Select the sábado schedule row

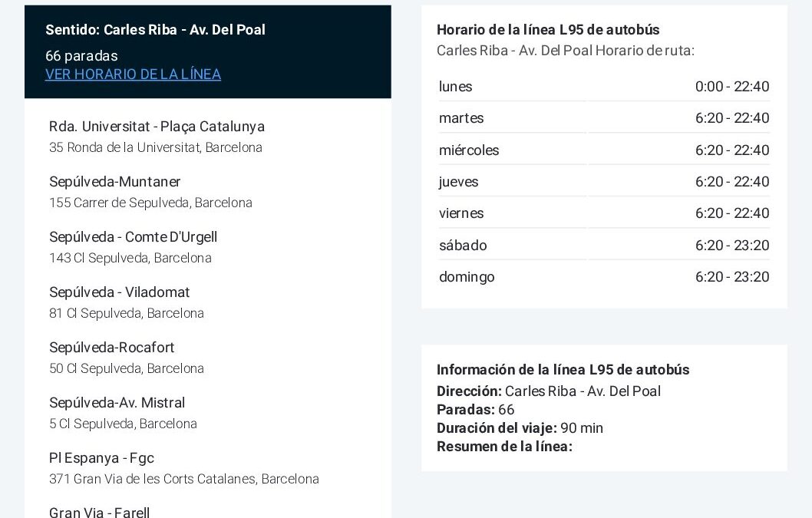[603, 246]
